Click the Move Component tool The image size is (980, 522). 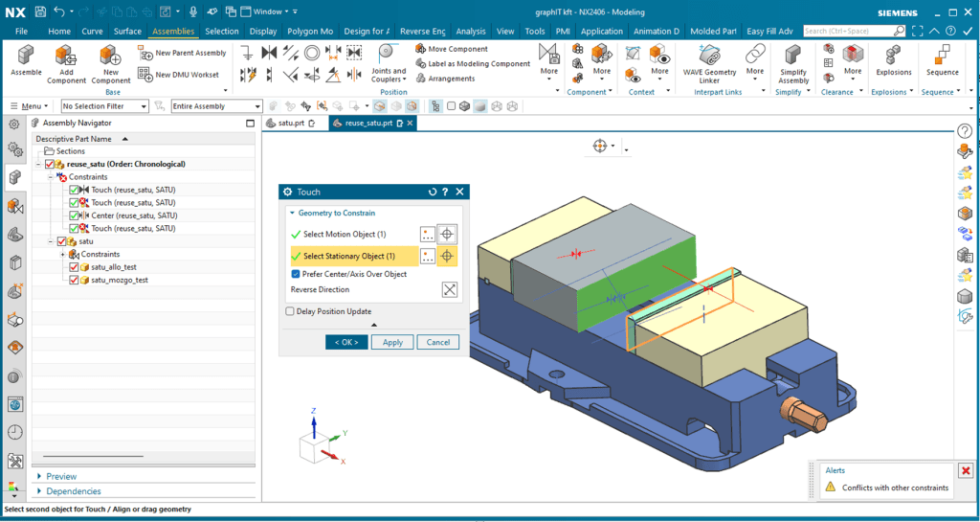452,49
